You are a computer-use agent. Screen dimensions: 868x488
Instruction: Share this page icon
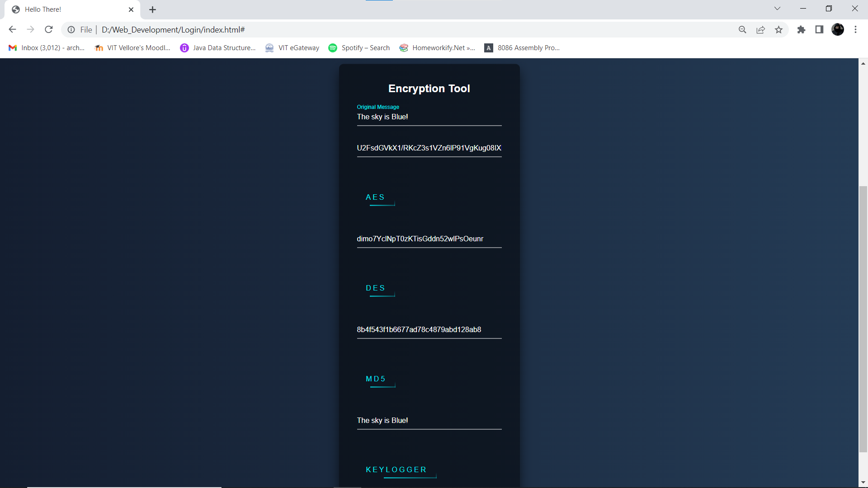pos(760,30)
